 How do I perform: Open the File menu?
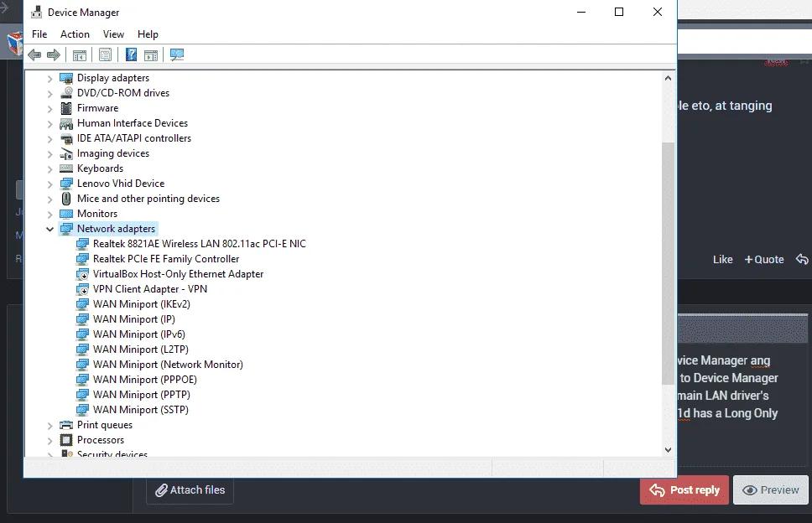point(39,34)
